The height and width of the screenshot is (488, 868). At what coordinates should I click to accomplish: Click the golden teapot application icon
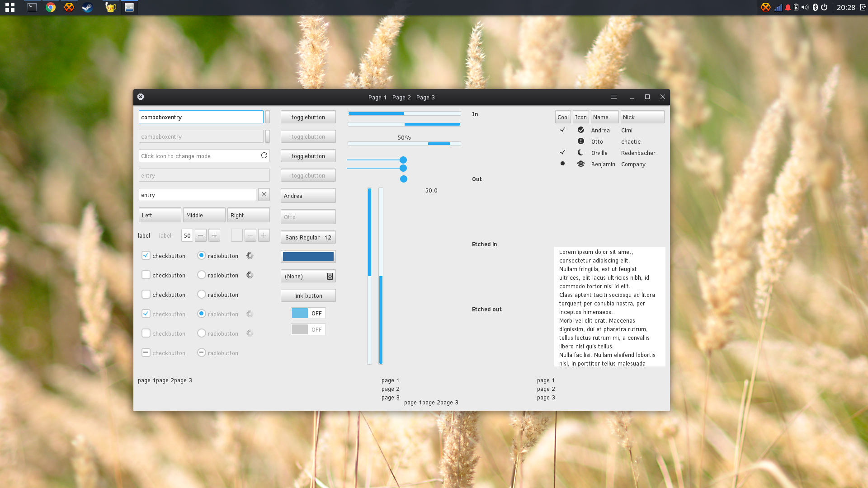(x=110, y=7)
